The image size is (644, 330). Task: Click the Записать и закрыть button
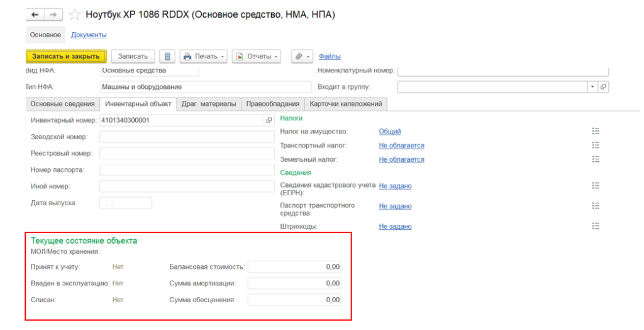pyautogui.click(x=66, y=57)
